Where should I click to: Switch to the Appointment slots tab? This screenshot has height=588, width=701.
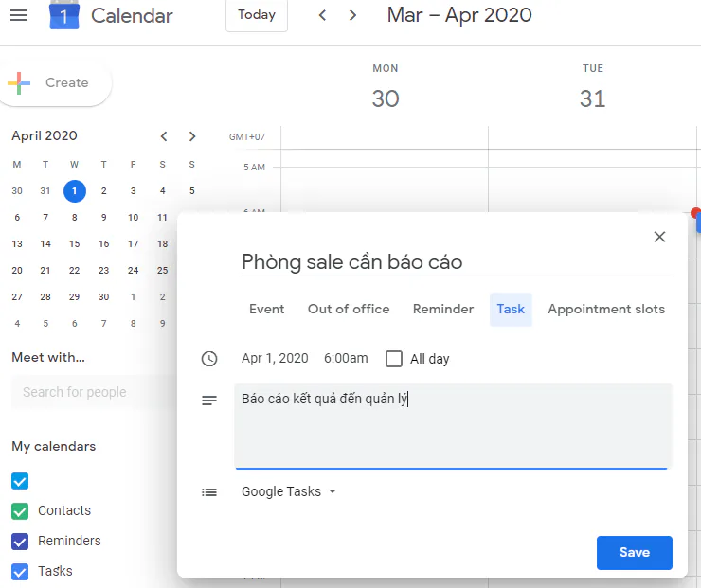606,310
